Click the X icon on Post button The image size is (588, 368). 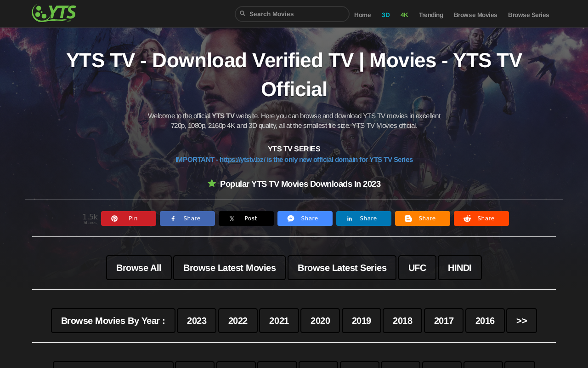click(232, 218)
